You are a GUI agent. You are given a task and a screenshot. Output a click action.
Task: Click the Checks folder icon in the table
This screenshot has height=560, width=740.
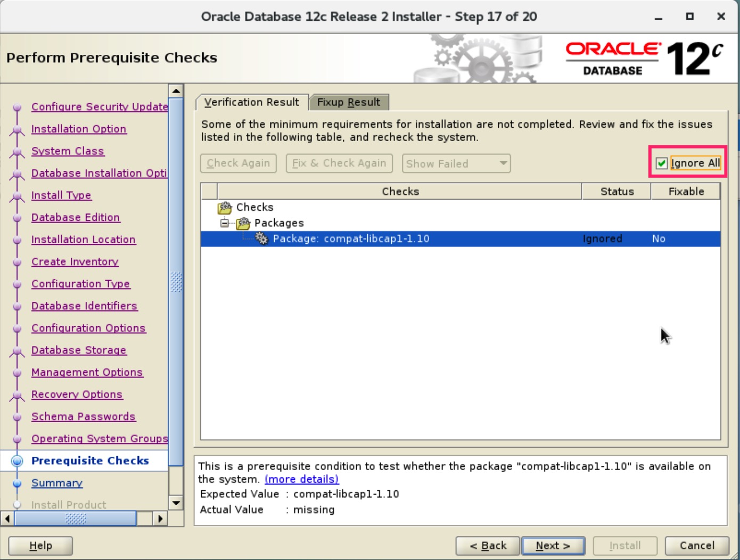[x=225, y=207]
